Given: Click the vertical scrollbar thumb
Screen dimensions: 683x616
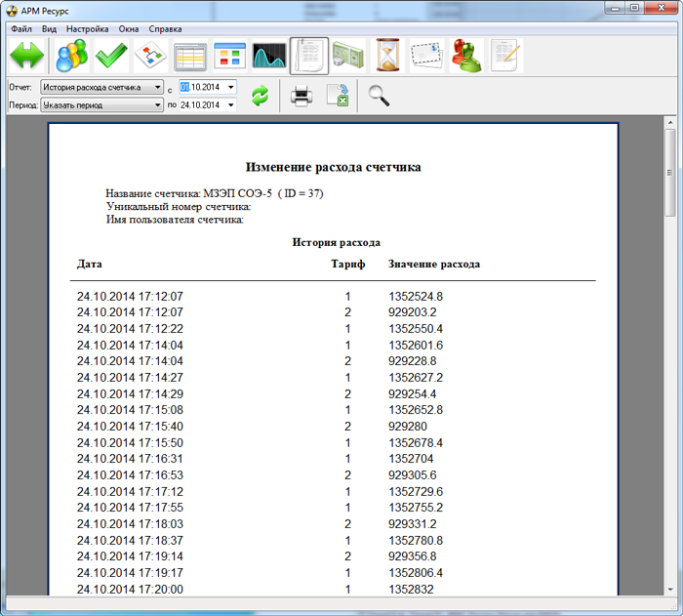Looking at the screenshot, I should coord(670,173).
